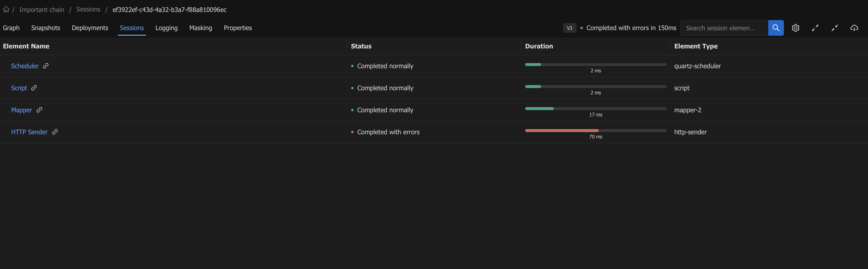Open the Deployments tab

coord(90,28)
